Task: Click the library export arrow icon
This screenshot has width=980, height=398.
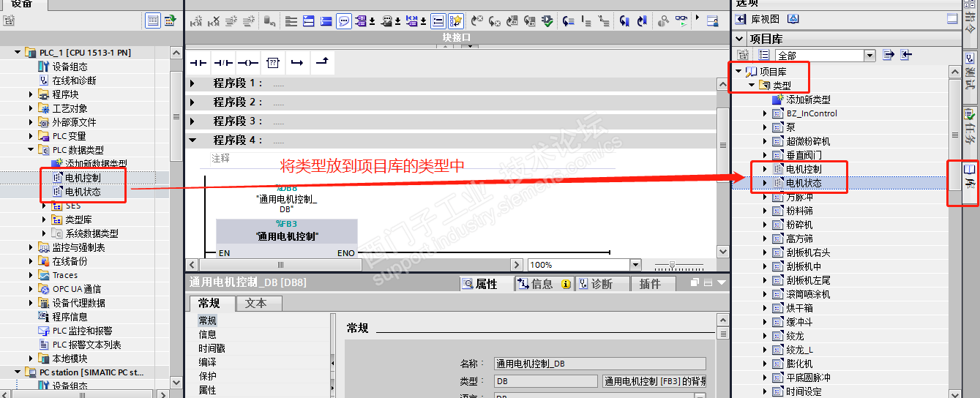Action: pos(889,55)
